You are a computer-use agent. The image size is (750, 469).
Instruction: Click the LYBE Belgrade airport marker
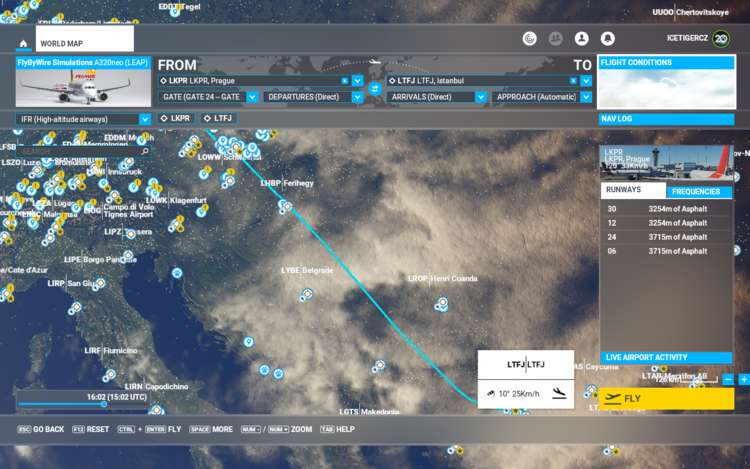pos(307,293)
